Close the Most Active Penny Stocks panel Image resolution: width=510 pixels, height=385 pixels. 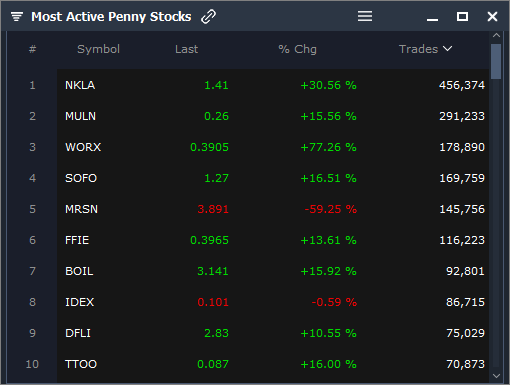click(x=492, y=16)
